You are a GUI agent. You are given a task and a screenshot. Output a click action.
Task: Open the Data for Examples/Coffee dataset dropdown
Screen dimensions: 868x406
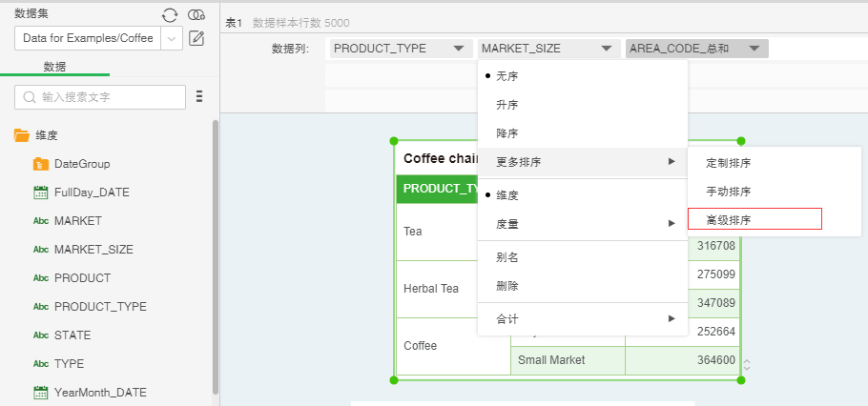tap(172, 38)
